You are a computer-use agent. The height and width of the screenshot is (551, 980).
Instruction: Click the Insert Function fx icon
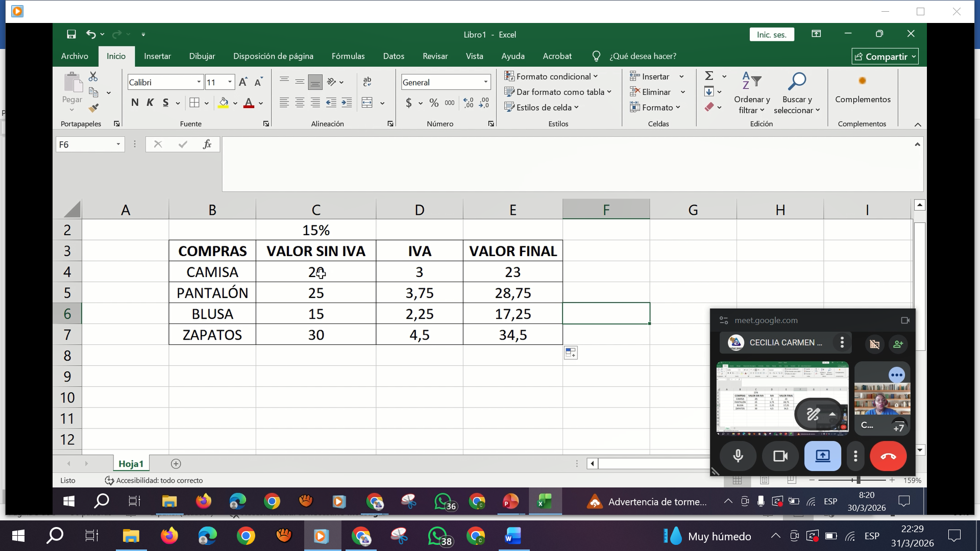(207, 144)
